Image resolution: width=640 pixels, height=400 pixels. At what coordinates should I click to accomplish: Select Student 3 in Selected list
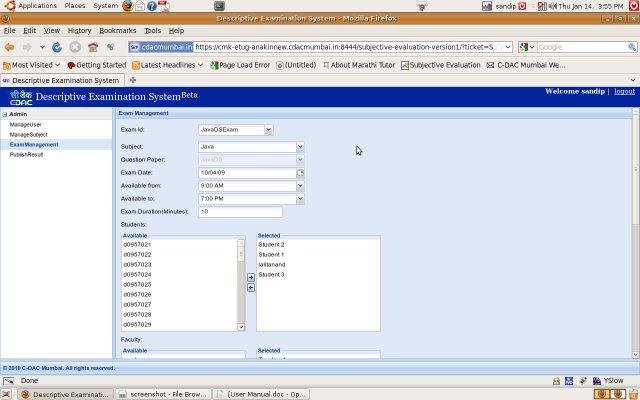(271, 275)
